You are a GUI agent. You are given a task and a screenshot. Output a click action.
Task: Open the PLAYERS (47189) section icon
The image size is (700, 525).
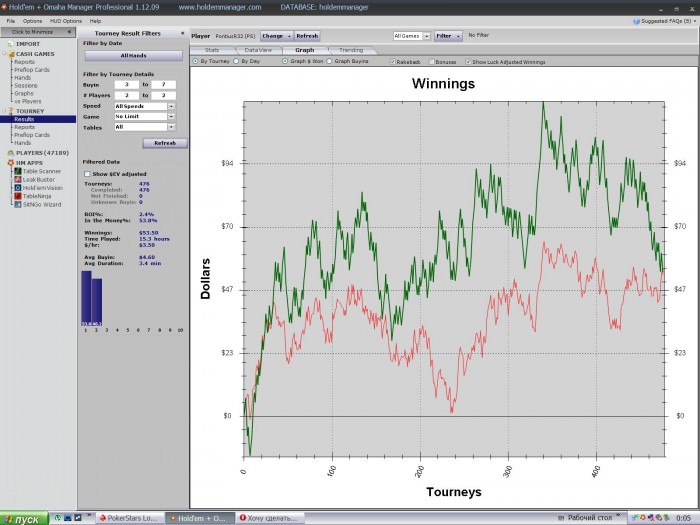10,153
